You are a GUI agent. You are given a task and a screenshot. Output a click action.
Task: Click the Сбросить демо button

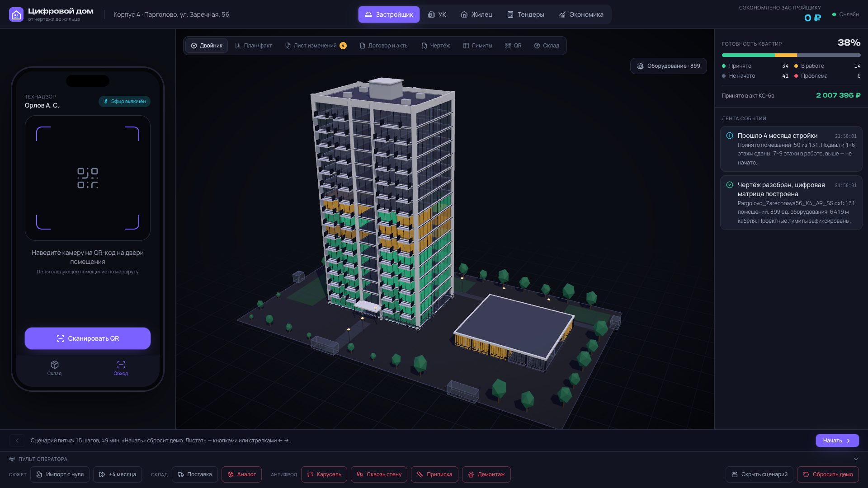[828, 474]
